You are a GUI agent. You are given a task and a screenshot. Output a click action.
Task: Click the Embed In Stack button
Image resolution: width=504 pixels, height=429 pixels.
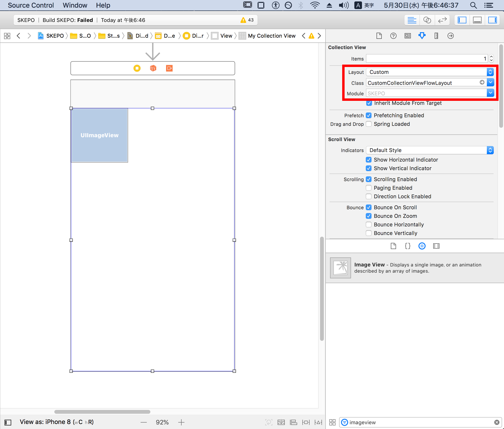pyautogui.click(x=281, y=422)
